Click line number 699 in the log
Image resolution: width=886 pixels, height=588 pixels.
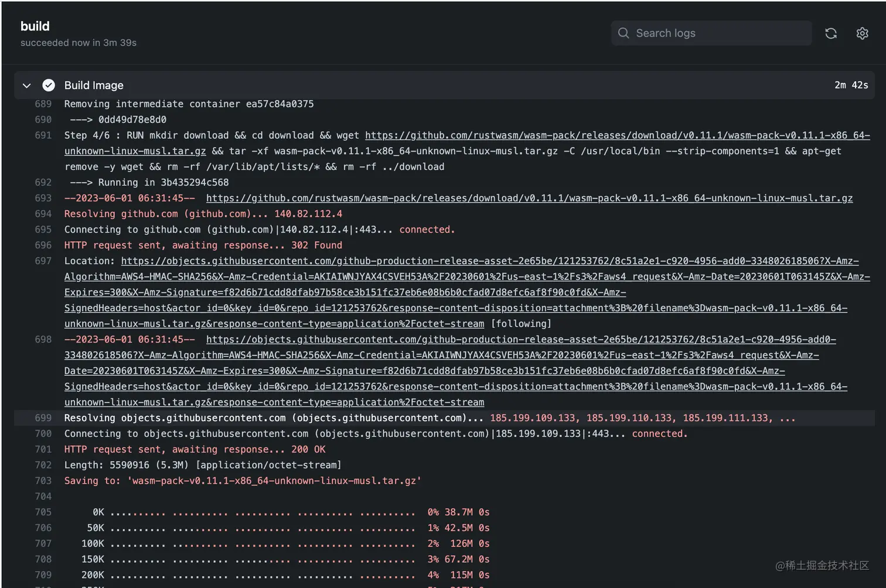43,418
